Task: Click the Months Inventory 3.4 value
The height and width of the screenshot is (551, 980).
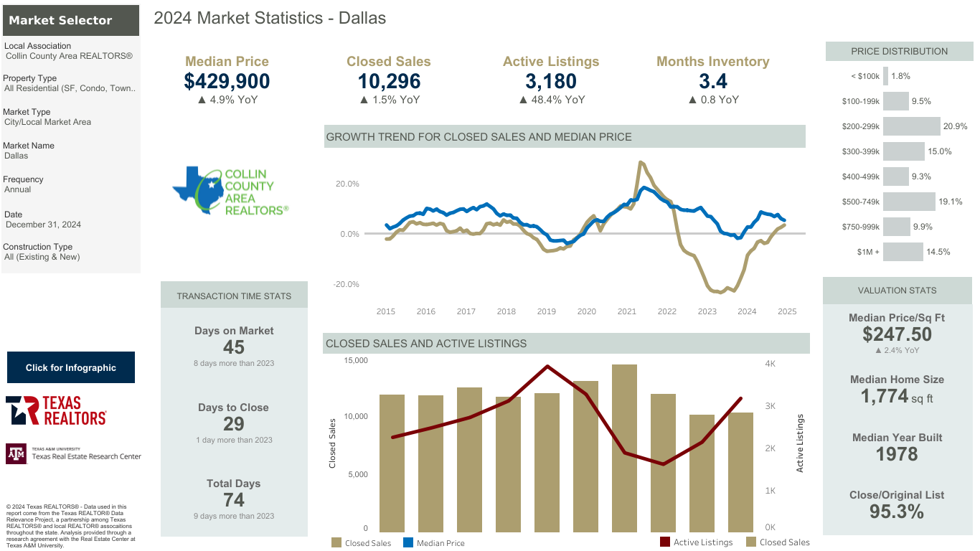Action: (713, 81)
